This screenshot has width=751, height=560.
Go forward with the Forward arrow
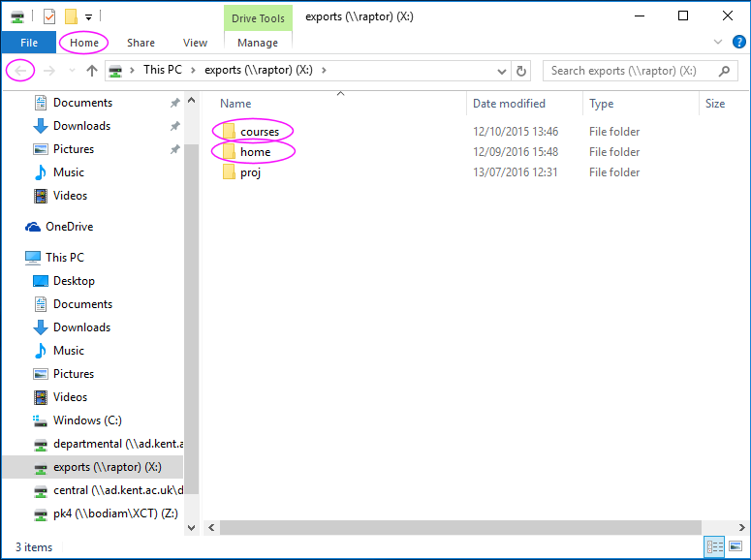point(48,71)
